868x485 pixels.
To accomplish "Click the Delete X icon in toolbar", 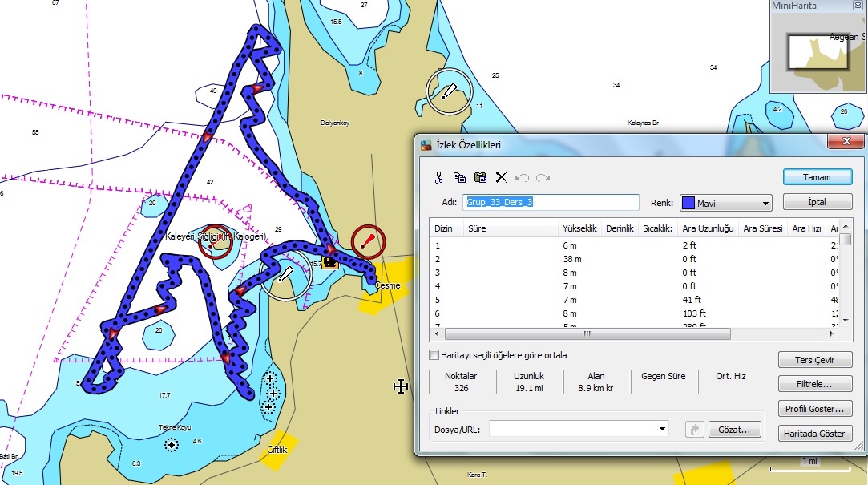I will pos(501,178).
